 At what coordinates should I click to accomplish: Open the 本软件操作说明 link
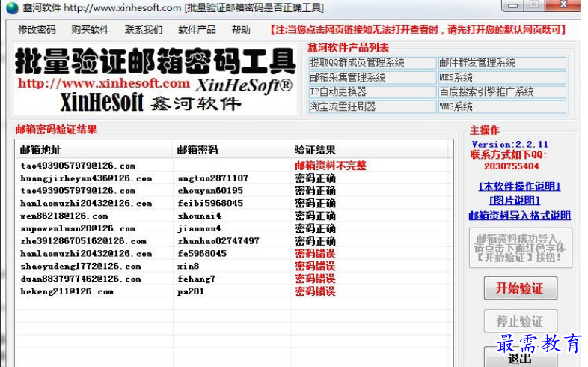[520, 186]
